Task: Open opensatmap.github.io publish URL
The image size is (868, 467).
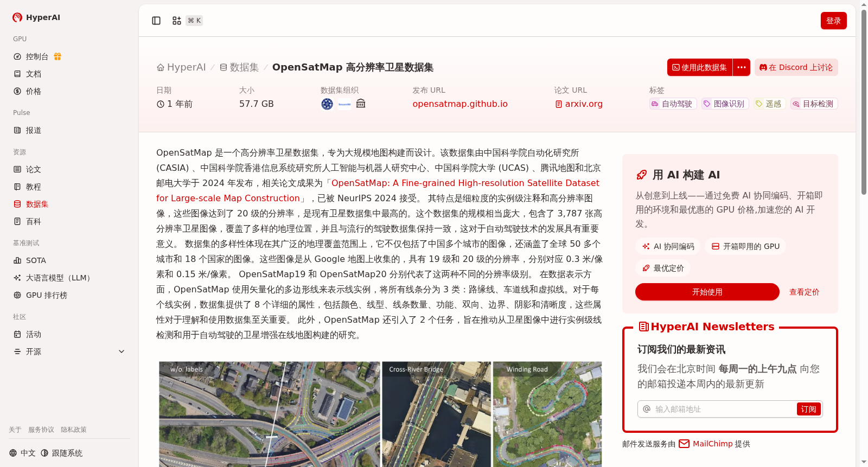Action: click(x=460, y=104)
